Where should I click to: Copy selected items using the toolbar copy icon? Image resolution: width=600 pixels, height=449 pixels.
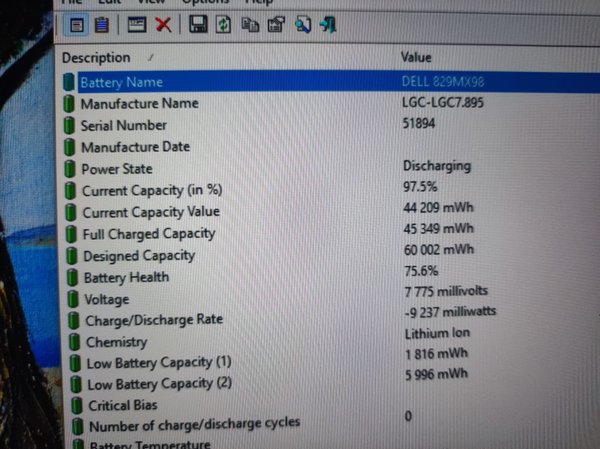coord(250,23)
